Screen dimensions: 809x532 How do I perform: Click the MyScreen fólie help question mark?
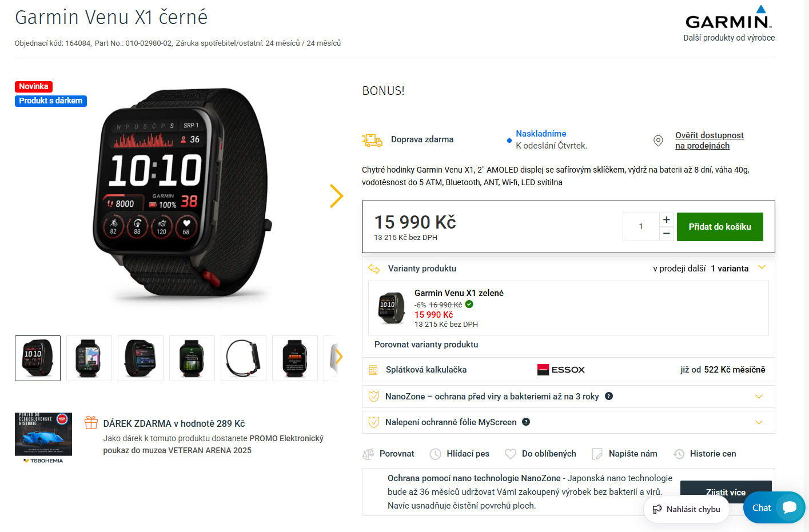(x=526, y=422)
